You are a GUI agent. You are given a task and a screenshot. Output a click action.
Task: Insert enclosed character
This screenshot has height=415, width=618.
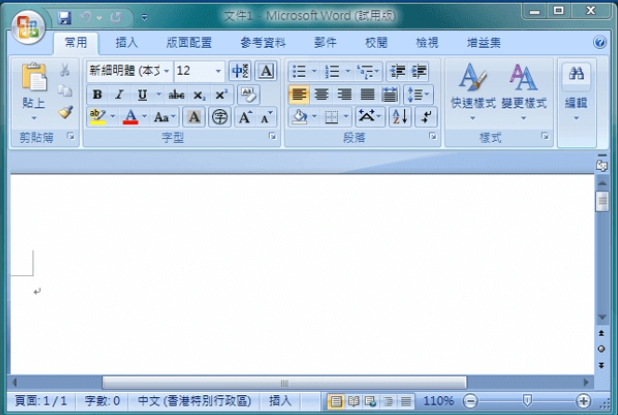pyautogui.click(x=220, y=117)
